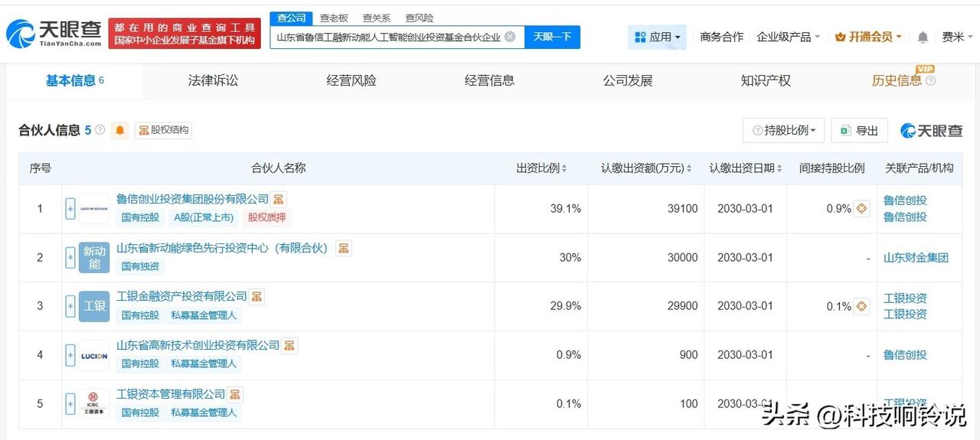Click the 天眼一下 search button
Screen dimensions: 980x440
coord(552,37)
